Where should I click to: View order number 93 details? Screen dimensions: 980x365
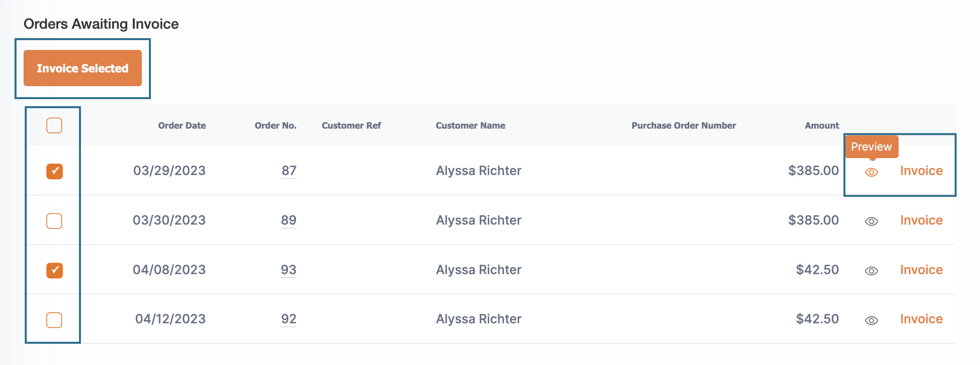point(288,270)
